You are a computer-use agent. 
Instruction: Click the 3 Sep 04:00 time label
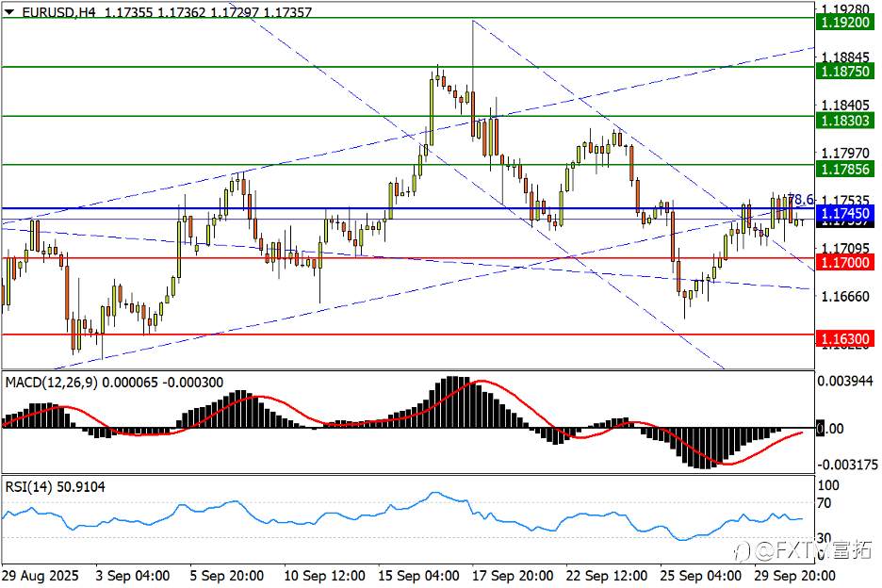[x=133, y=576]
